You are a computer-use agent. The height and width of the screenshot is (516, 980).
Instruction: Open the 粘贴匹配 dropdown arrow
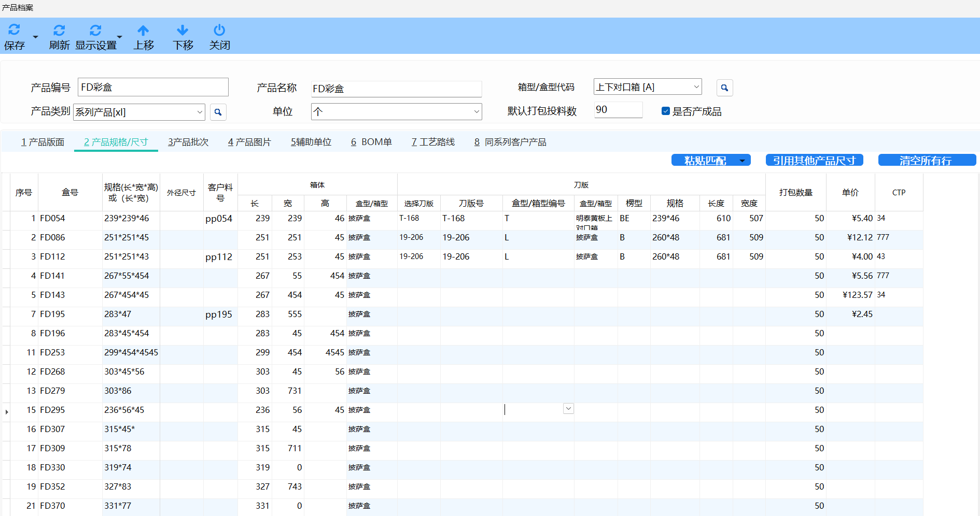743,160
